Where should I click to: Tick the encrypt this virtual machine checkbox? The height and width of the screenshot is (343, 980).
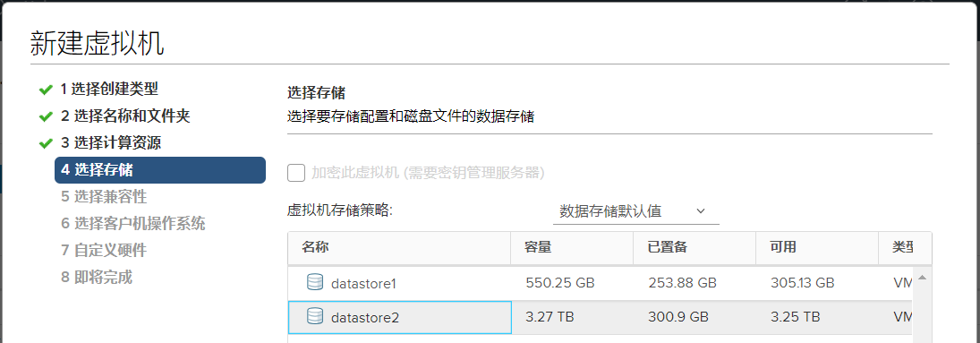click(x=296, y=173)
